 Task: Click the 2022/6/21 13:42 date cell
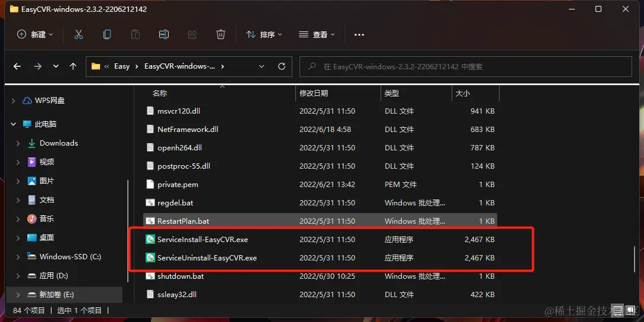(327, 185)
